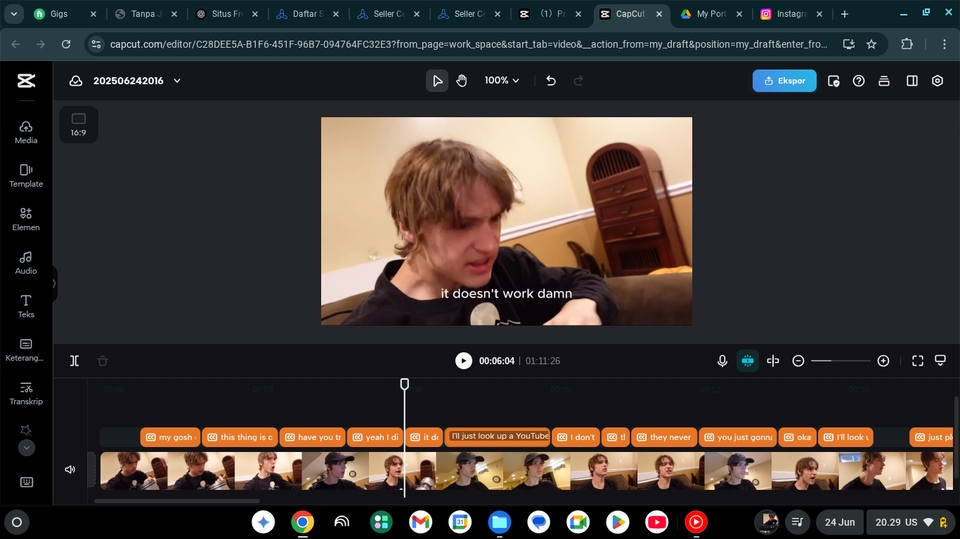Open the layout stack icon in header
The height and width of the screenshot is (539, 960).
pyautogui.click(x=884, y=81)
